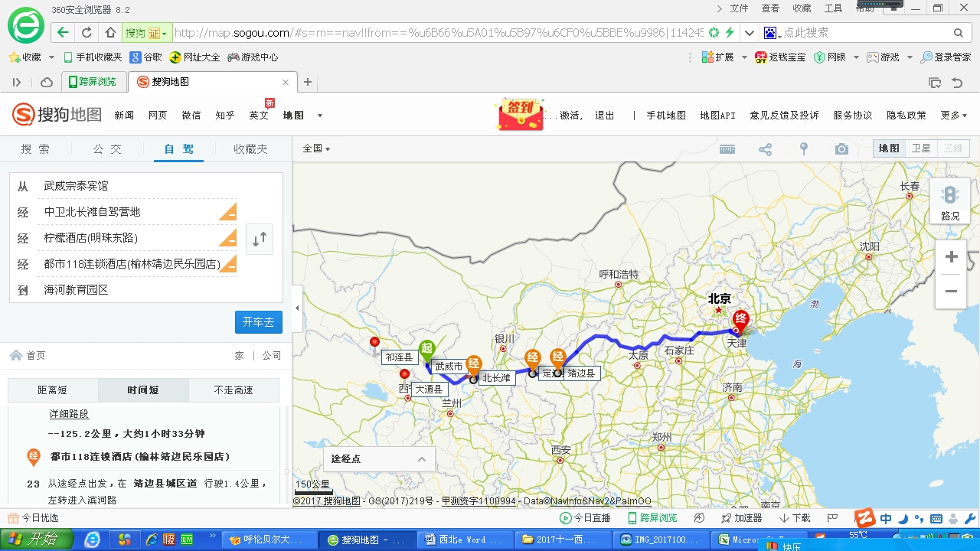Swap start and destination order arrows
Screen dimensions: 980x551
[260, 239]
